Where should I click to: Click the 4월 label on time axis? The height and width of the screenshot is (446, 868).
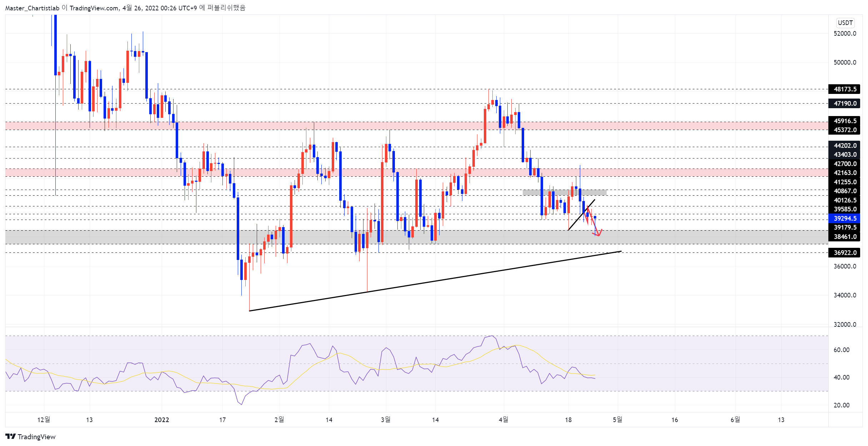pyautogui.click(x=504, y=420)
